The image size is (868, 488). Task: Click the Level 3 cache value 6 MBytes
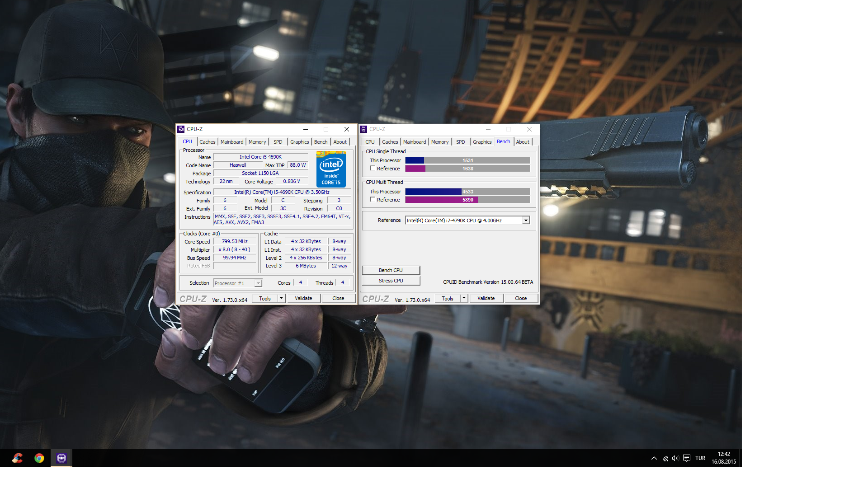click(x=306, y=266)
